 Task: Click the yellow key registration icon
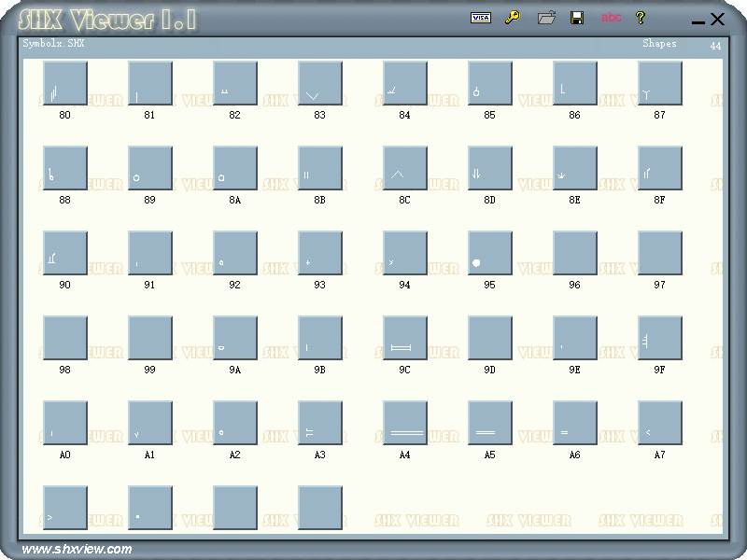(x=512, y=18)
